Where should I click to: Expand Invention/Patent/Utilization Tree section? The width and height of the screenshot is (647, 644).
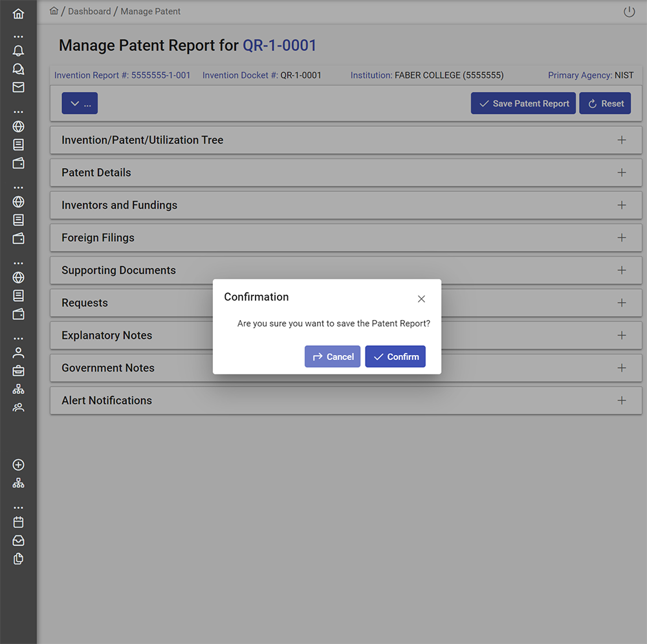point(621,140)
